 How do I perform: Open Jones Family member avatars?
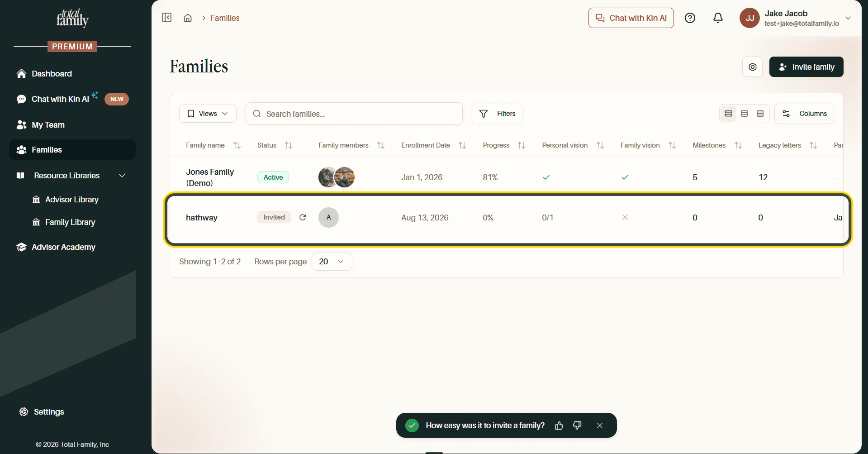click(337, 177)
